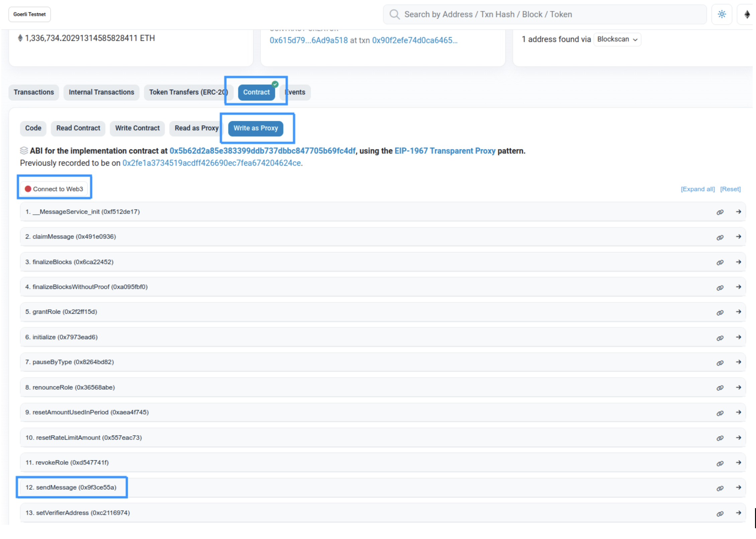Select the Write as Proxy sub-tab
Viewport: 756px width, 539px height.
click(256, 128)
